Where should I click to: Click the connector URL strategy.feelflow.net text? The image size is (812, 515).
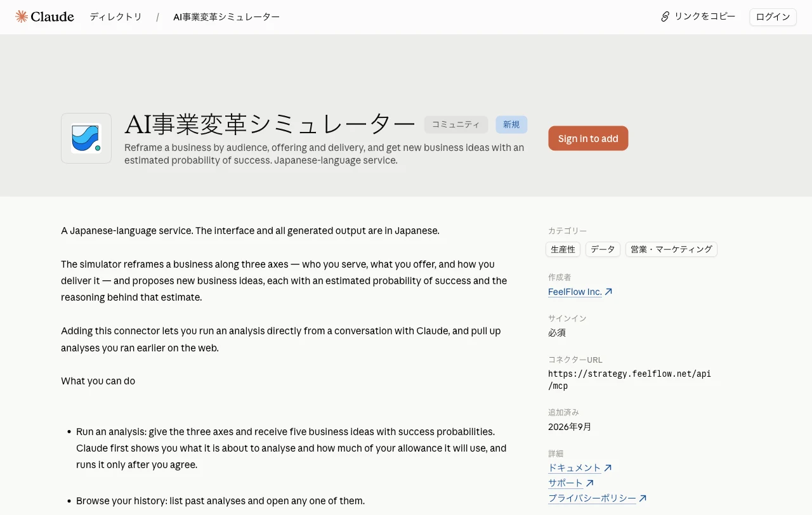[629, 379]
